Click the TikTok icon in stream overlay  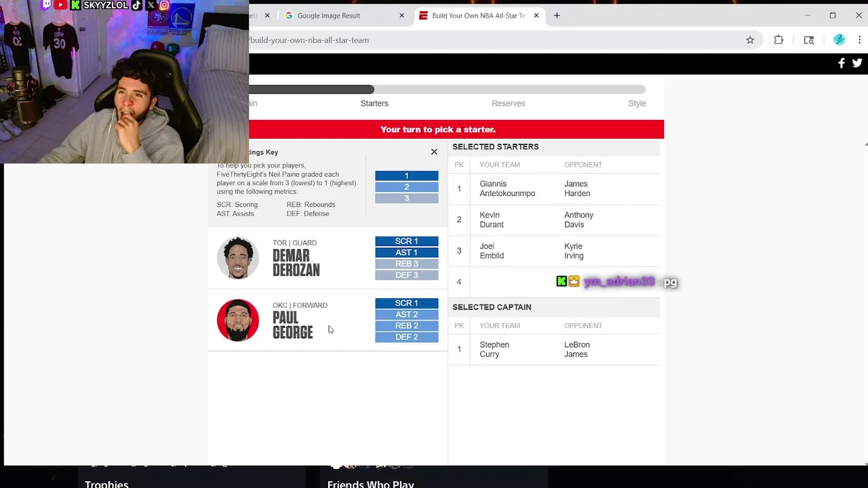click(x=136, y=5)
